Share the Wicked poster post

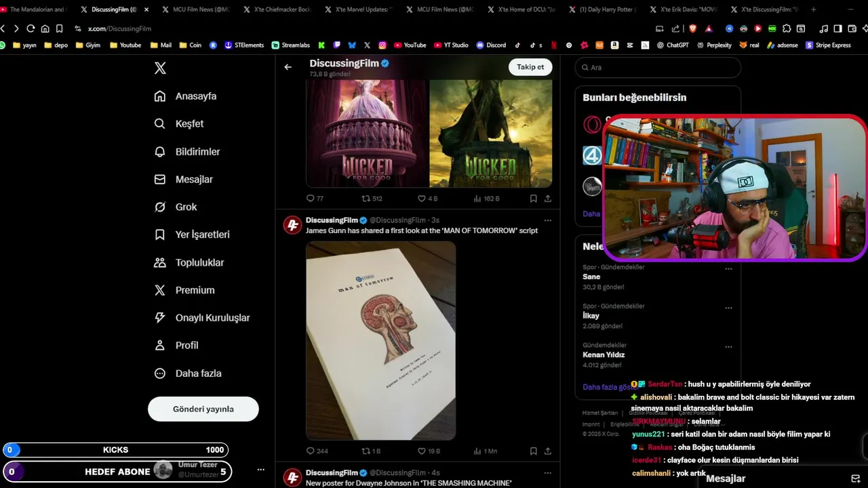pyautogui.click(x=548, y=199)
